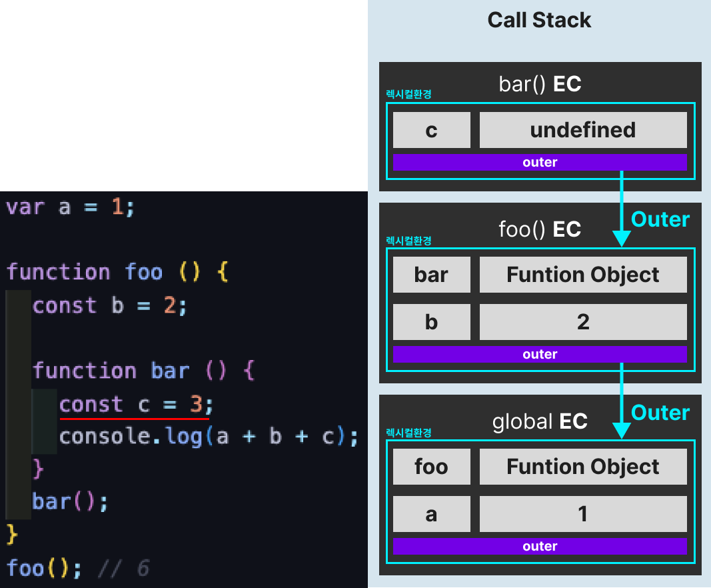The height and width of the screenshot is (588, 711).
Task: Click the 'const b = 2;' line
Action: [109, 306]
